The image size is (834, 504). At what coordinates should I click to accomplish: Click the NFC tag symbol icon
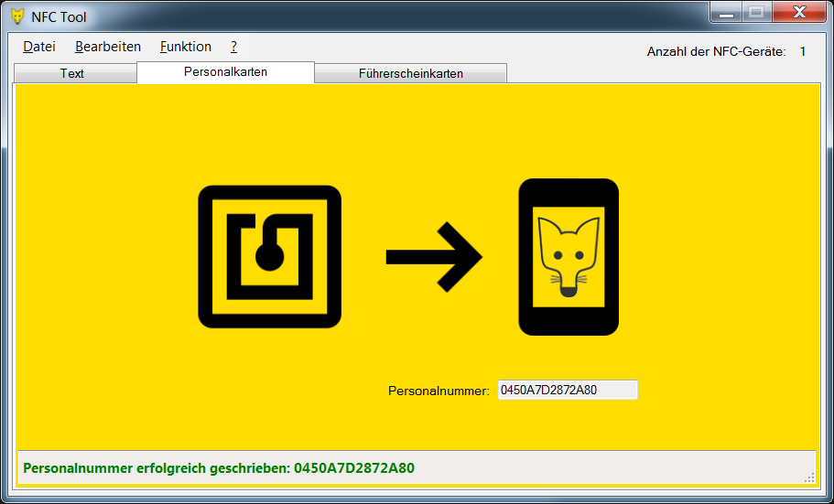click(x=269, y=256)
